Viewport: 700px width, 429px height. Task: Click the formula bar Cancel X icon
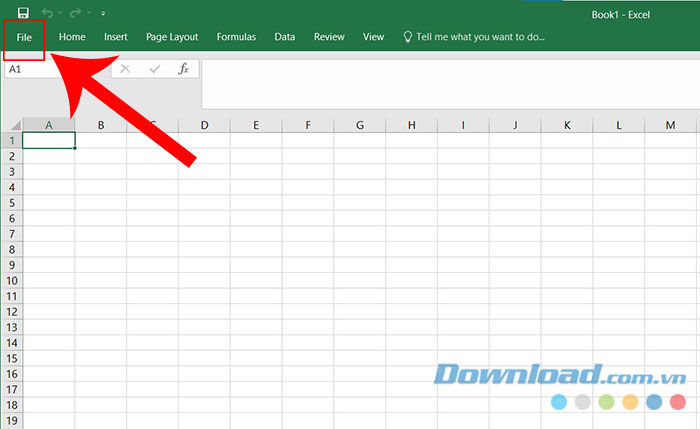[x=125, y=69]
